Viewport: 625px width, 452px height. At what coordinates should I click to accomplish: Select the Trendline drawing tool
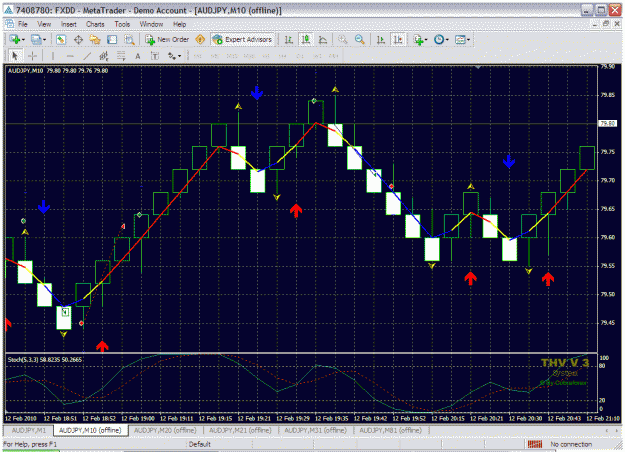click(x=87, y=56)
